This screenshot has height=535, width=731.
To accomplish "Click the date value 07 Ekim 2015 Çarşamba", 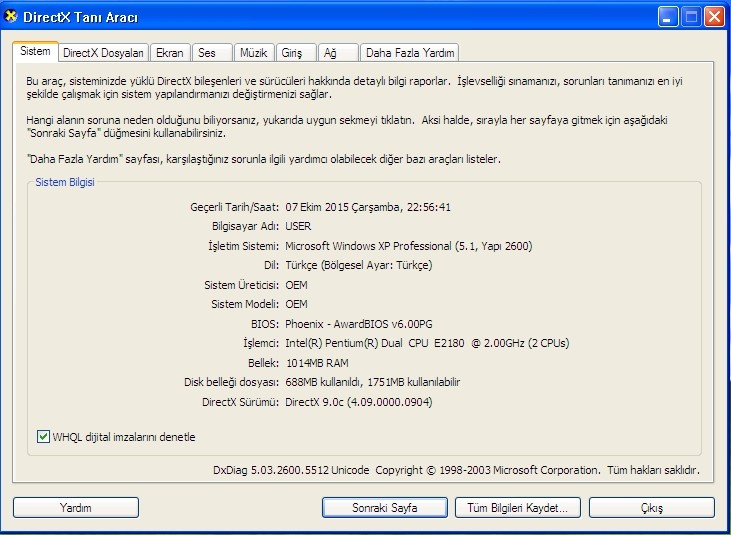I will click(x=368, y=207).
